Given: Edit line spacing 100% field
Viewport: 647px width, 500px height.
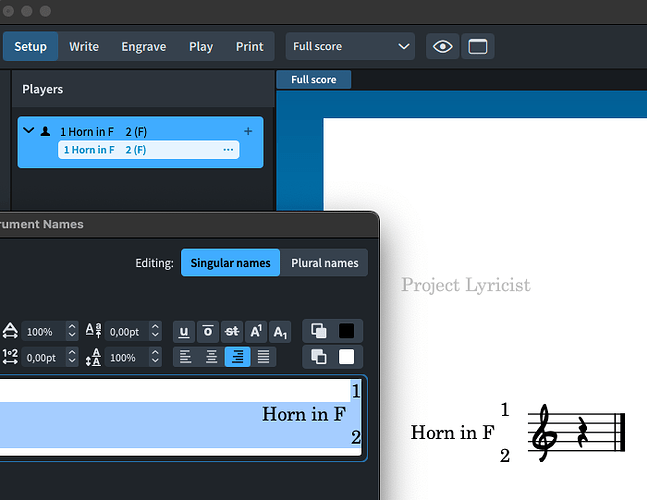Looking at the screenshot, I should 127,358.
